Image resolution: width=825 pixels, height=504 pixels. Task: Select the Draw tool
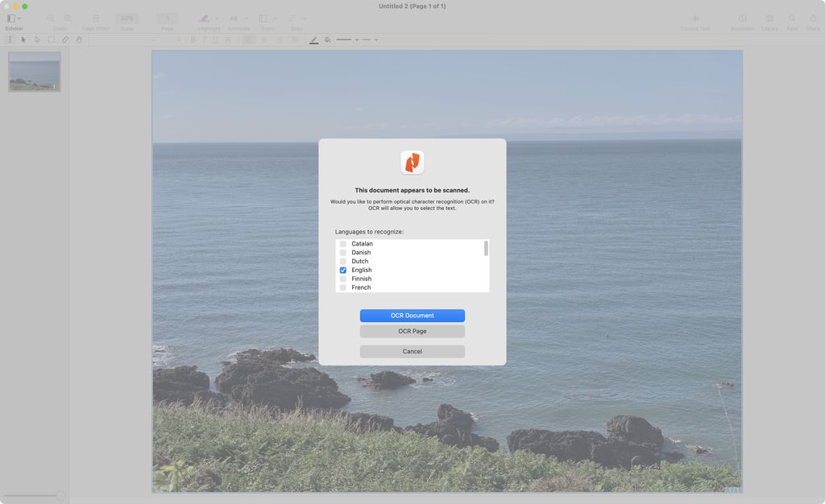tap(292, 18)
